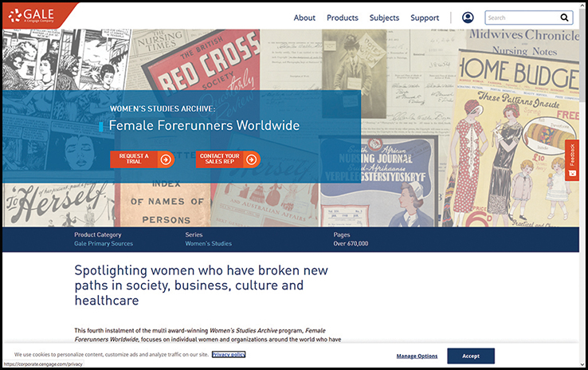
Task: Click Manage Options in cookie banner
Action: (417, 356)
